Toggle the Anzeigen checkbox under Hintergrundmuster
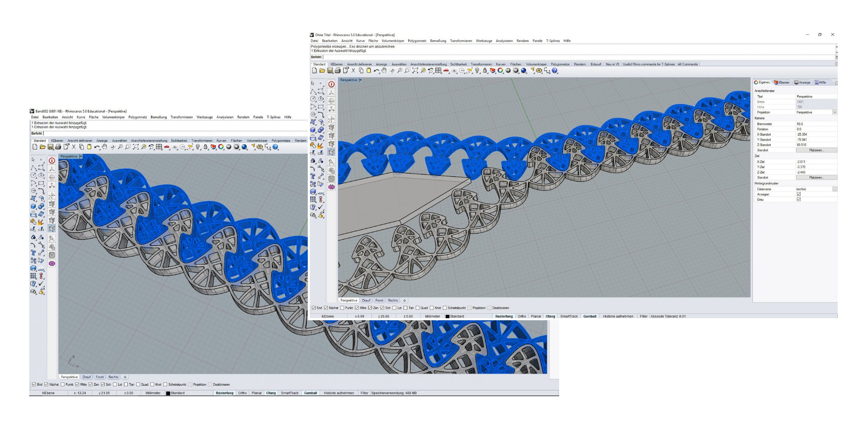The width and height of the screenshot is (868, 423). (799, 194)
